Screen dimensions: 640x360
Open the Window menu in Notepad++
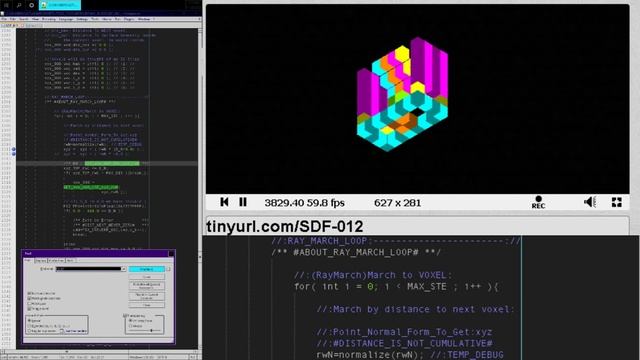144,19
